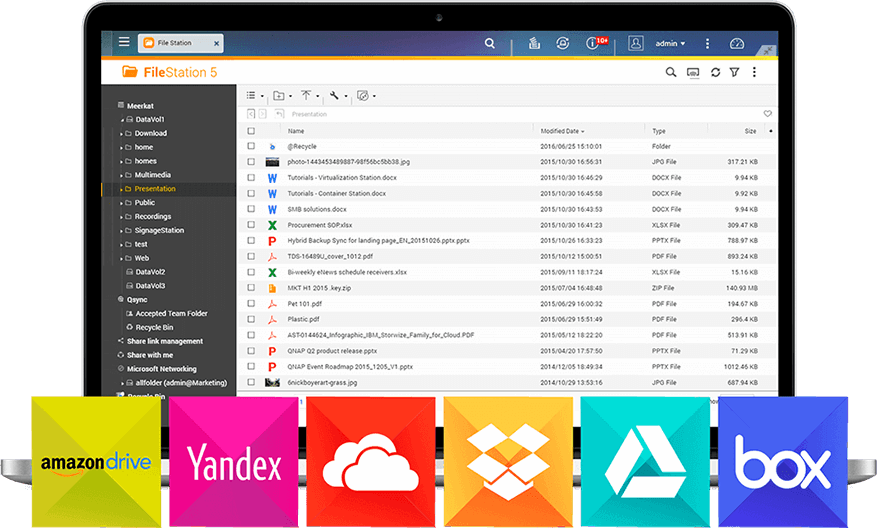
Task: Open the DataVol2 volume in sidebar
Action: tap(150, 272)
